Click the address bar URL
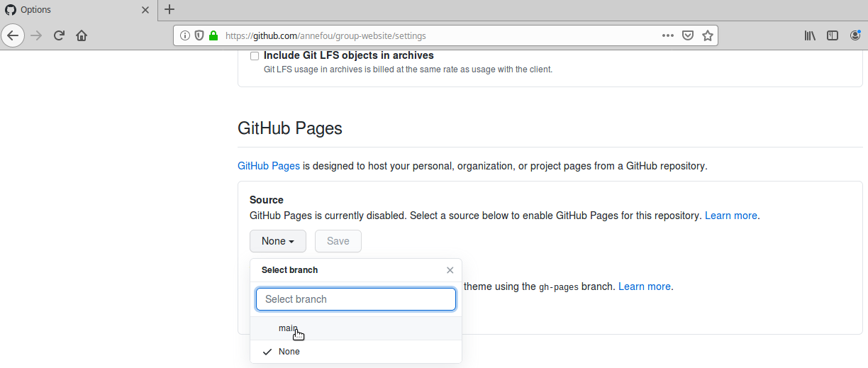868x368 pixels. pos(326,35)
